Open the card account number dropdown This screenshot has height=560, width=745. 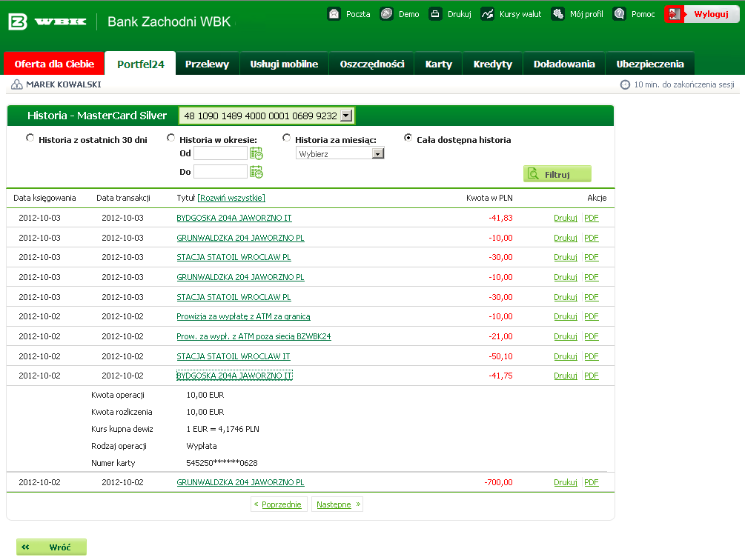click(x=266, y=116)
